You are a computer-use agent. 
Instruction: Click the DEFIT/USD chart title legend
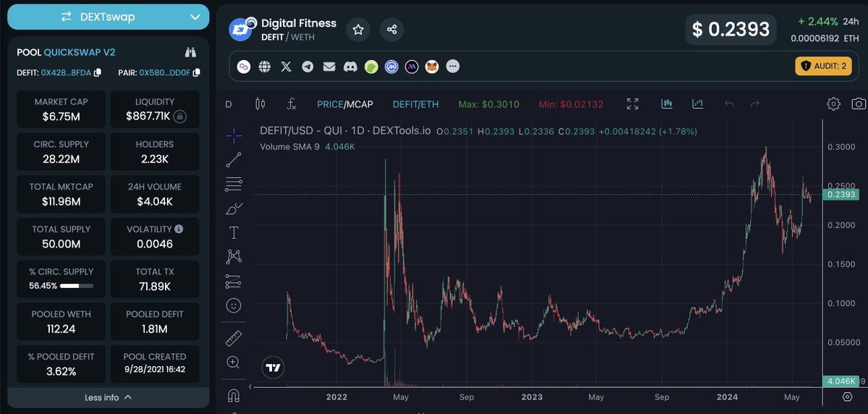pyautogui.click(x=345, y=131)
